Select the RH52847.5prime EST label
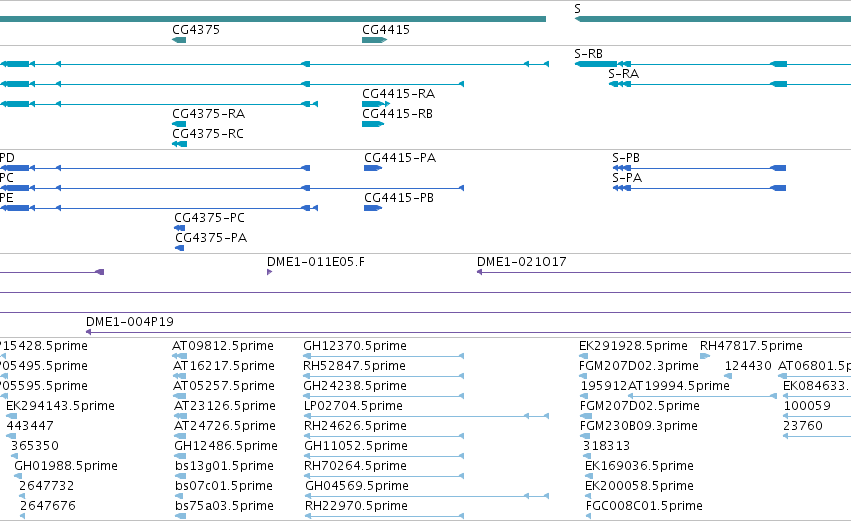Viewport: 851px width, 521px height. click(x=354, y=366)
